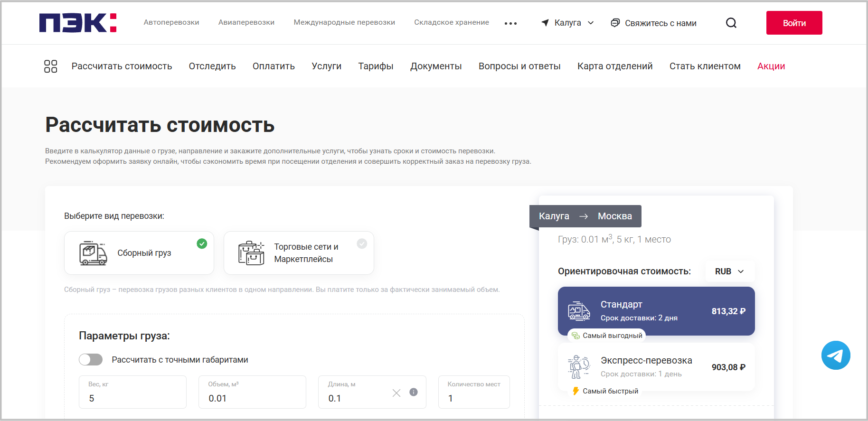Go to Оплатить nav item
Viewport: 868px width, 421px height.
(274, 66)
